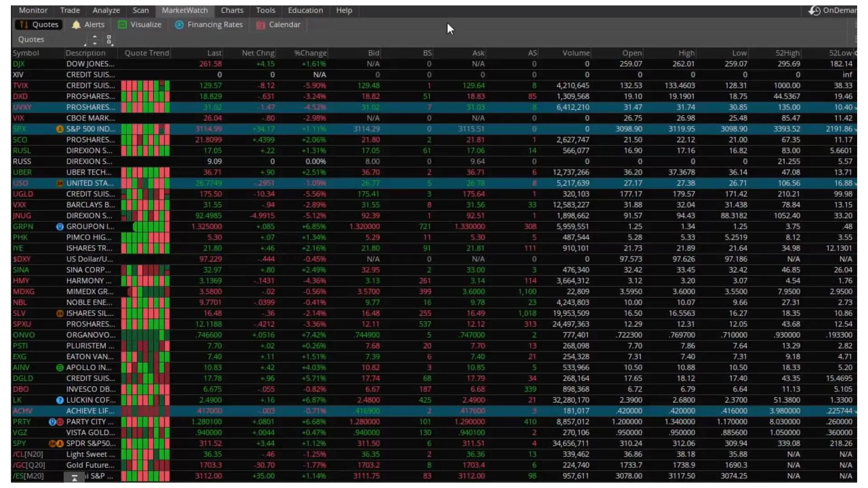
Task: Open the Calendar subtab
Action: click(x=278, y=25)
